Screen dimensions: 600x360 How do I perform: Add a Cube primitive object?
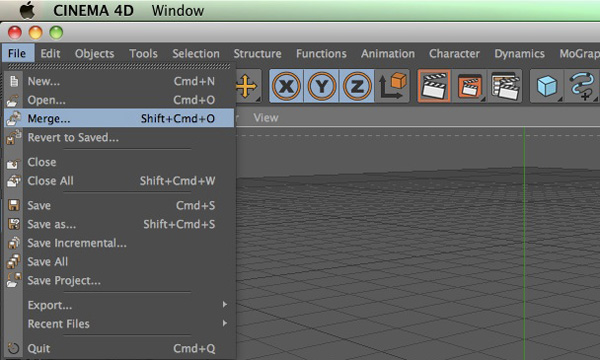pyautogui.click(x=546, y=86)
